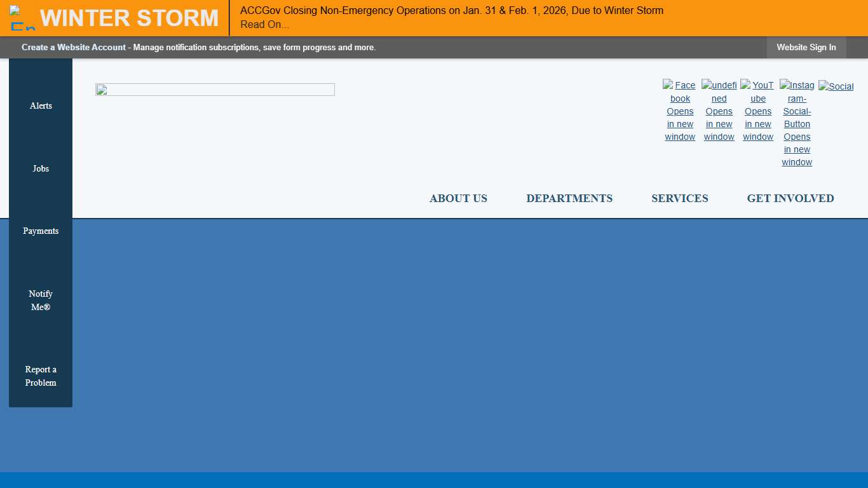Click the undefined social media icon
The height and width of the screenshot is (488, 868).
(x=719, y=111)
